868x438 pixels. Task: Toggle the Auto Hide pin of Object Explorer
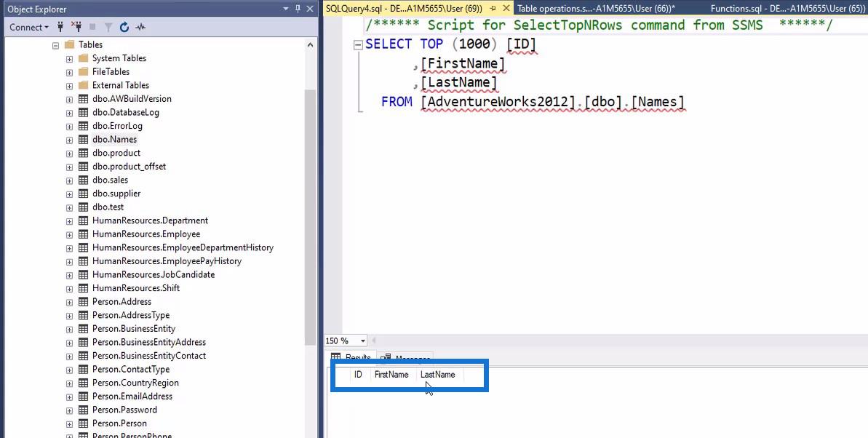tap(298, 9)
